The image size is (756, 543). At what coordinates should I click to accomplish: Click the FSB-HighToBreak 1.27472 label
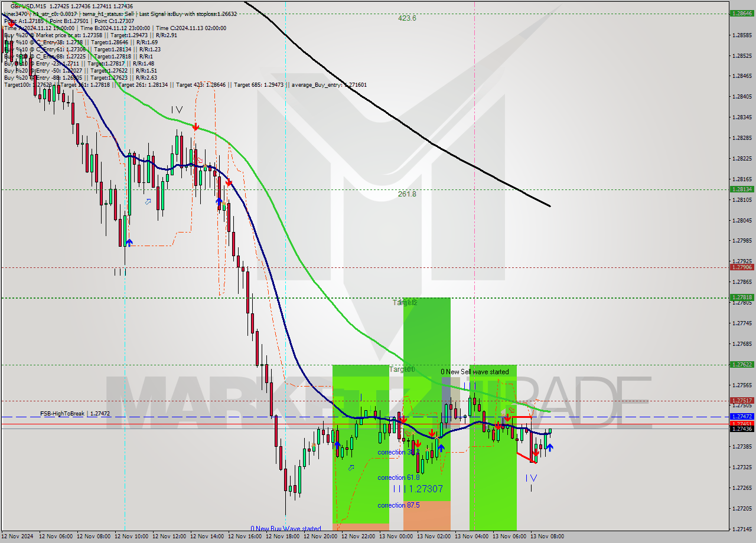pyautogui.click(x=75, y=414)
